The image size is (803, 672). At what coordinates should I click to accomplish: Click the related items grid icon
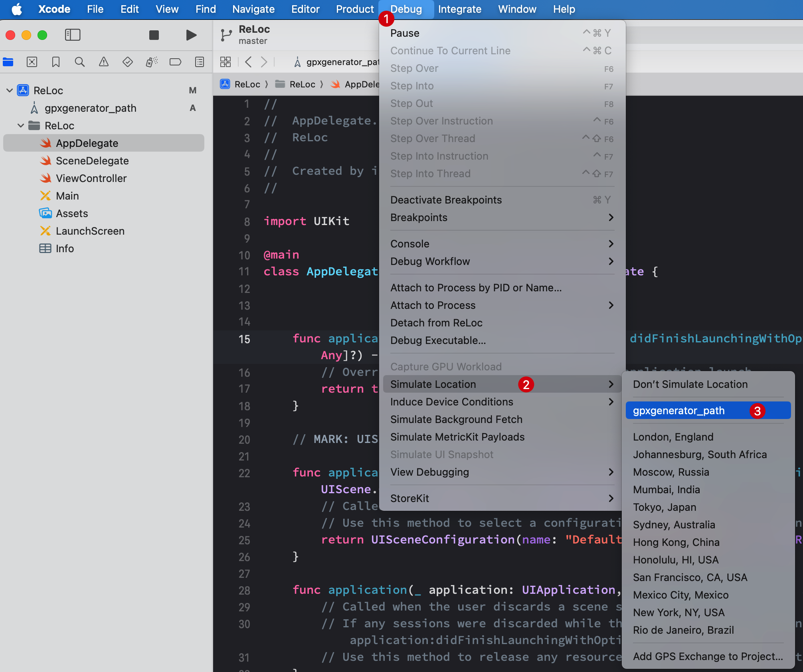click(x=225, y=62)
